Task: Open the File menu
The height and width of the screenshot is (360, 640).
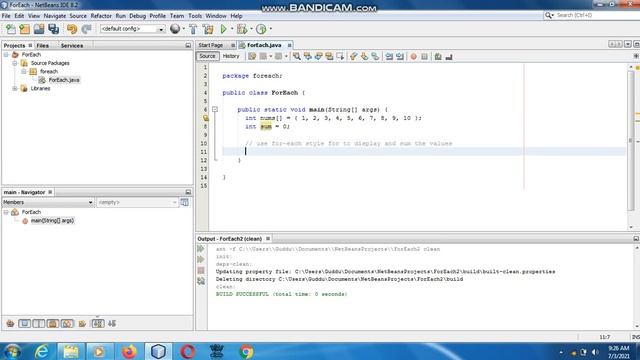Action: [x=6, y=16]
